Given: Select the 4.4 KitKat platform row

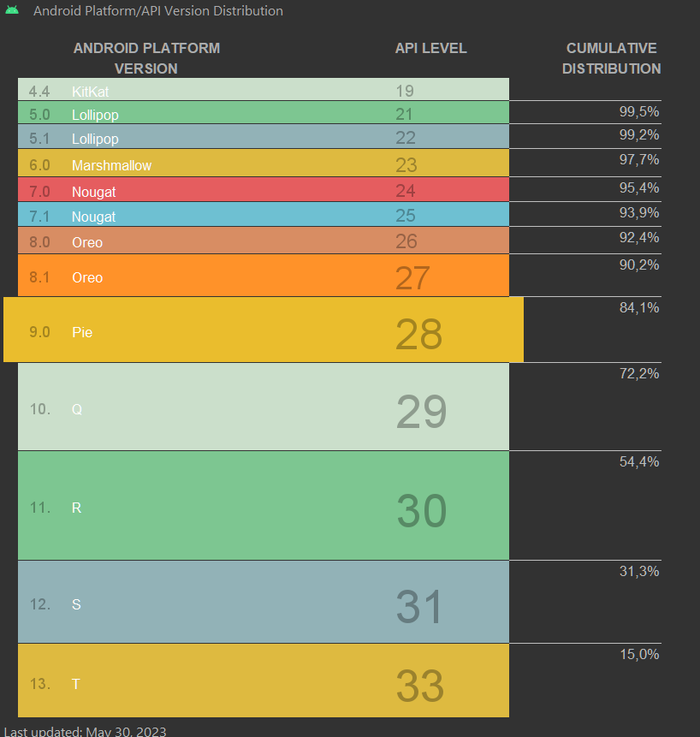Looking at the screenshot, I should coord(263,90).
